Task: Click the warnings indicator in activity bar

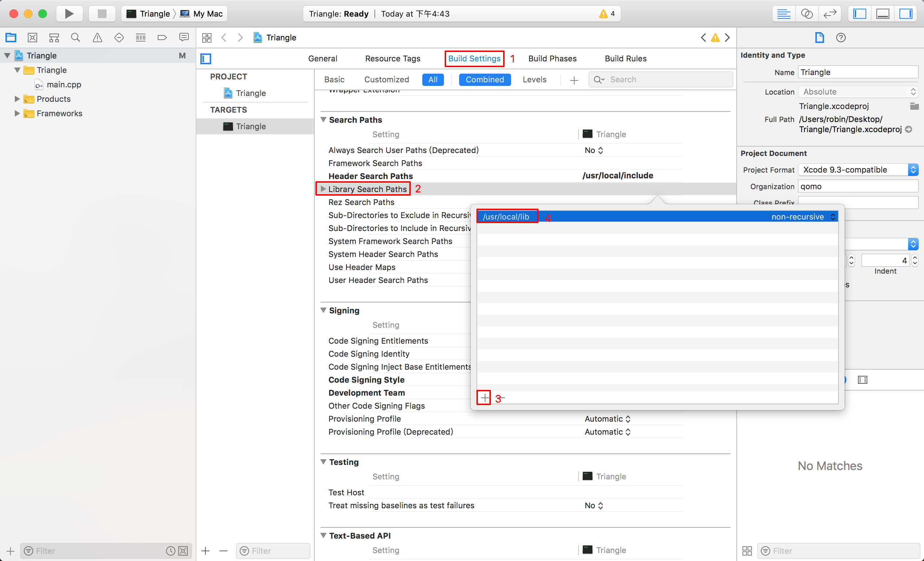Action: point(607,14)
